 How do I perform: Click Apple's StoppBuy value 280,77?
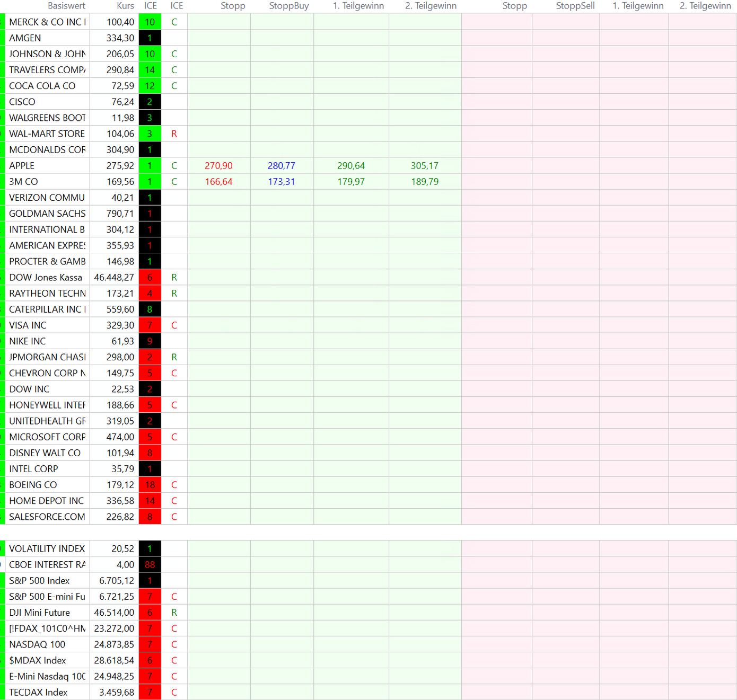281,166
